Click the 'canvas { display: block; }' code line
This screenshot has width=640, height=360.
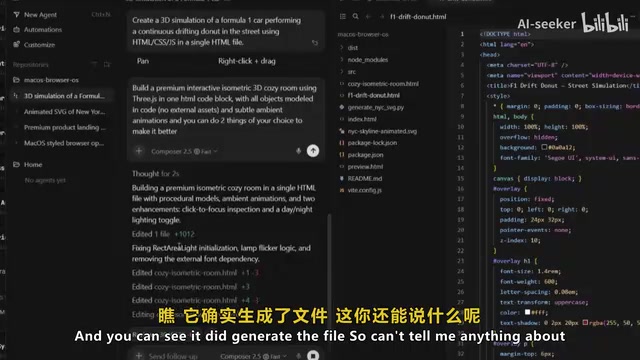(537, 178)
